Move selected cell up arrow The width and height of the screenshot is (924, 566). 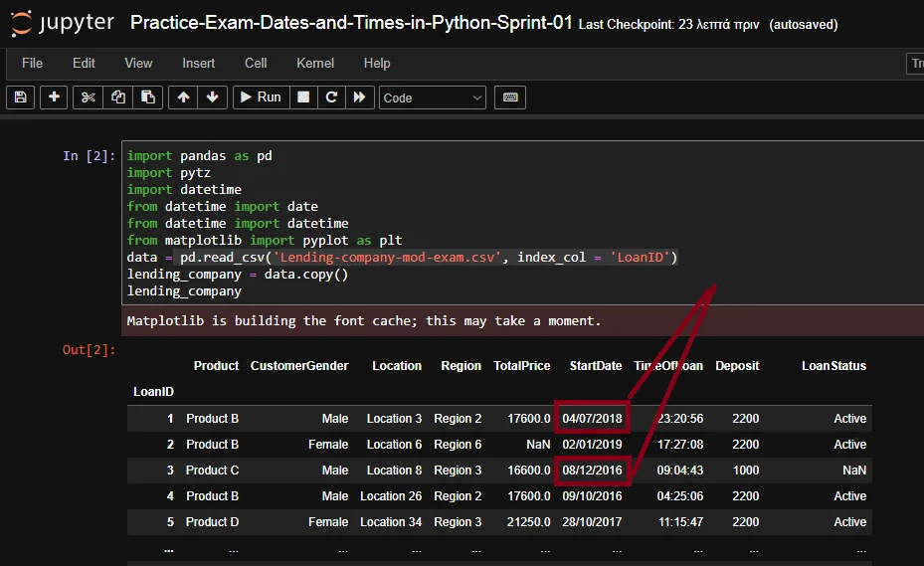[183, 97]
